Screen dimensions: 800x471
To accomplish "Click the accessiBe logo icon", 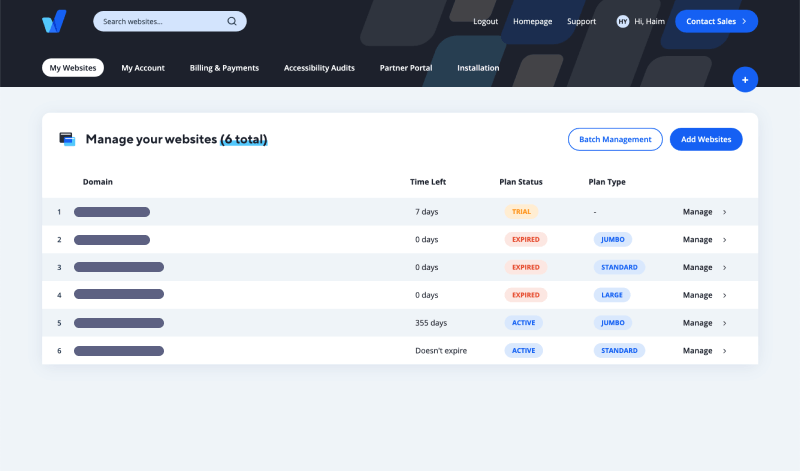I will (54, 21).
